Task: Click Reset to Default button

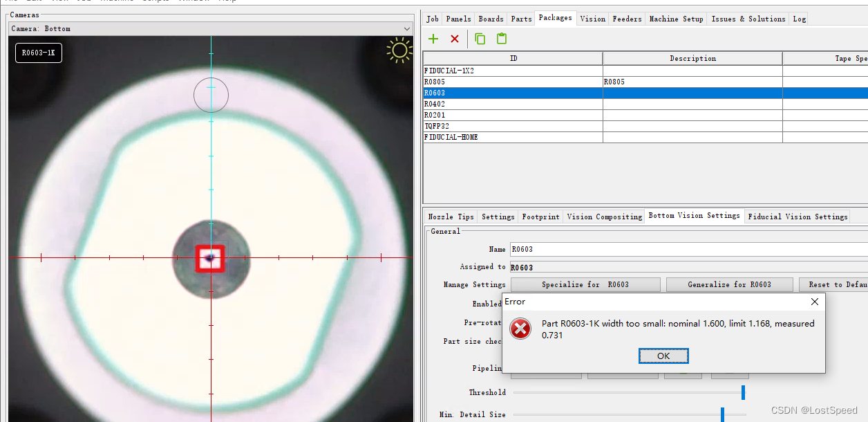Action: [833, 284]
